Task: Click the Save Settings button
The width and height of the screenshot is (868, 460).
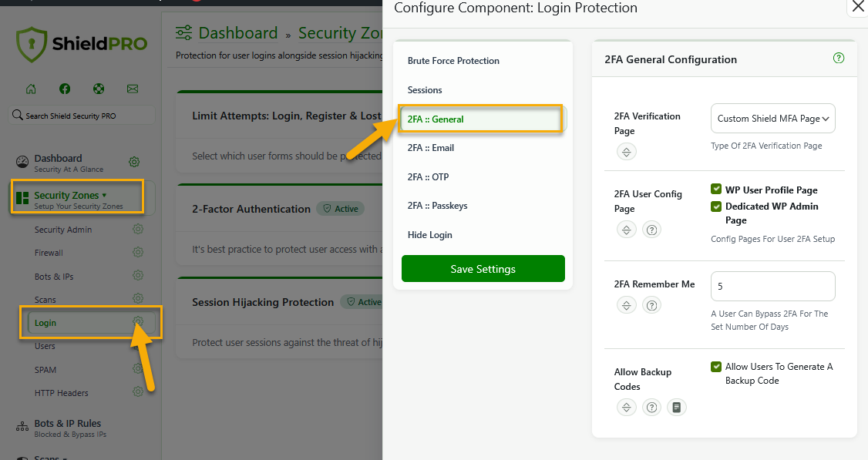Action: [483, 268]
